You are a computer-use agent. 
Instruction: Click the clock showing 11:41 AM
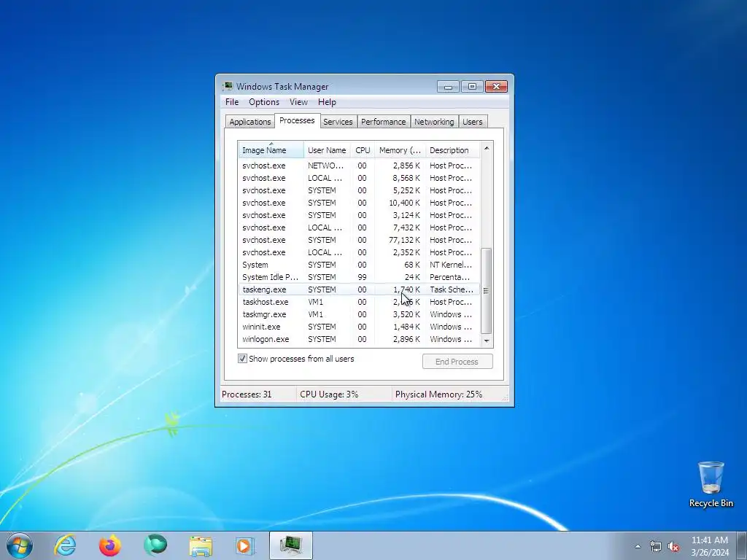tap(709, 540)
